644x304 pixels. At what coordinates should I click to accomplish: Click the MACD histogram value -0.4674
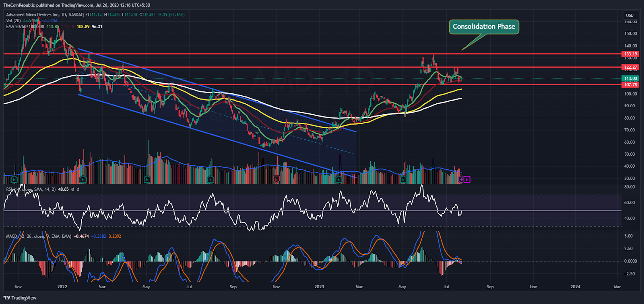tap(80, 236)
